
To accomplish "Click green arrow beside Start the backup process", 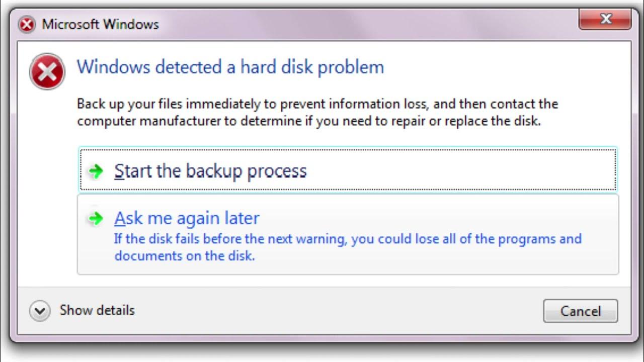I will [x=95, y=171].
